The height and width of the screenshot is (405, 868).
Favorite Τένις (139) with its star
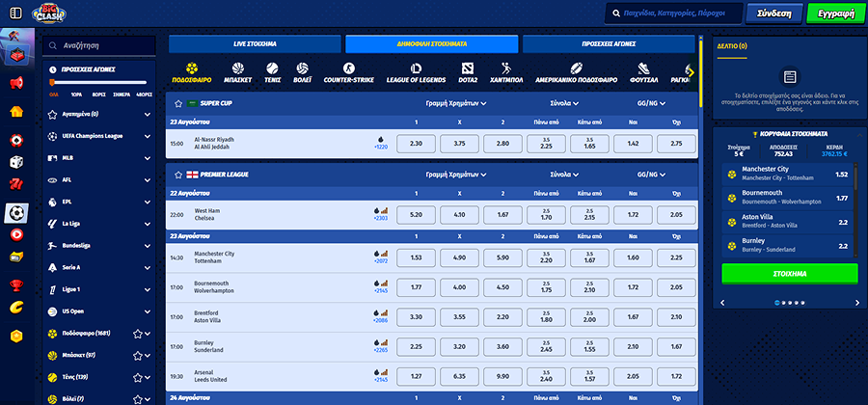tap(138, 377)
